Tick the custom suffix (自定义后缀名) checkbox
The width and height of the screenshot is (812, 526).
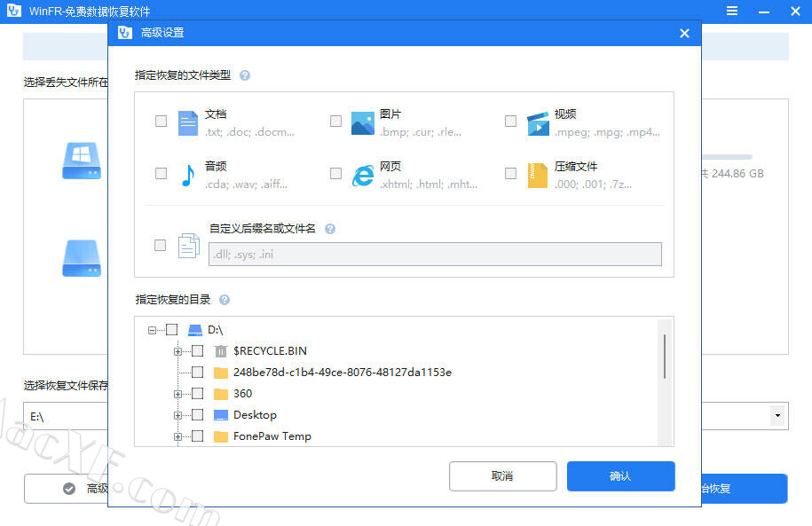[160, 246]
